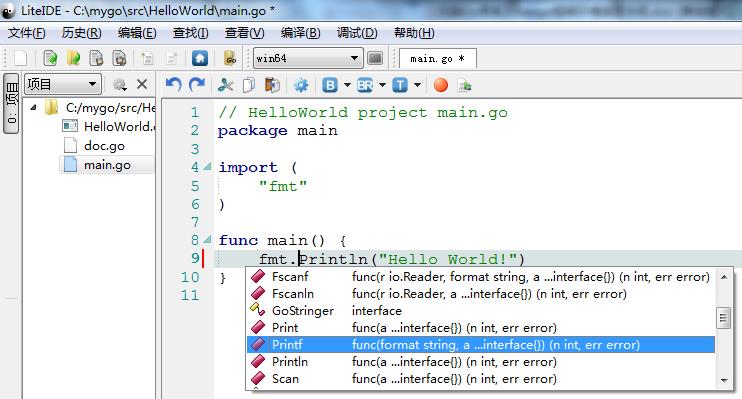Select the vertical 0: 项目 side tab

11,104
